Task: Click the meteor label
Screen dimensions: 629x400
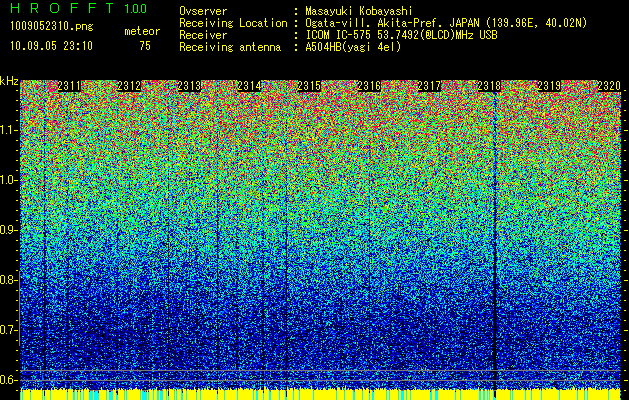Action: 142,31
